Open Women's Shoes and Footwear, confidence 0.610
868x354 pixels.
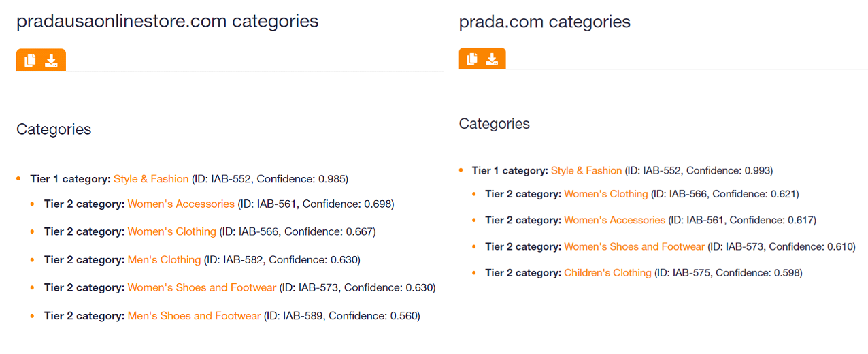click(x=635, y=246)
